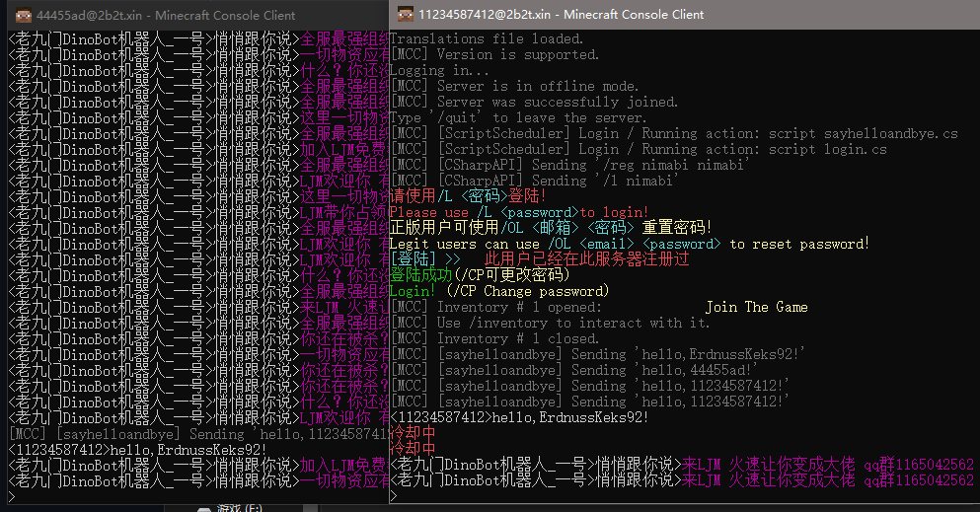This screenshot has width=980, height=512.
Task: Click green '登陆成功(/CP可更改密码)' line
Action: click(480, 275)
